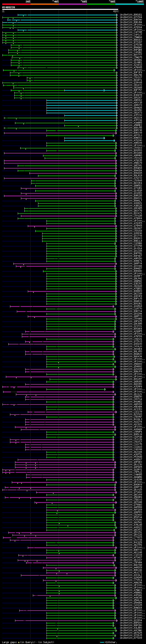Image resolution: width=146 pixels, height=644 pixels.
Task: Select hit label UniRef100_A7TG09
Action: pyautogui.click(x=131, y=638)
